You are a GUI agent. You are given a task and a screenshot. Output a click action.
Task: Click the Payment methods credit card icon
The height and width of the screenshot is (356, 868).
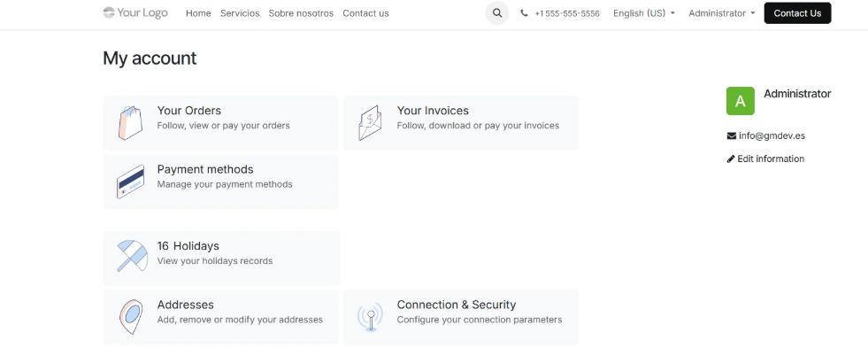130,182
